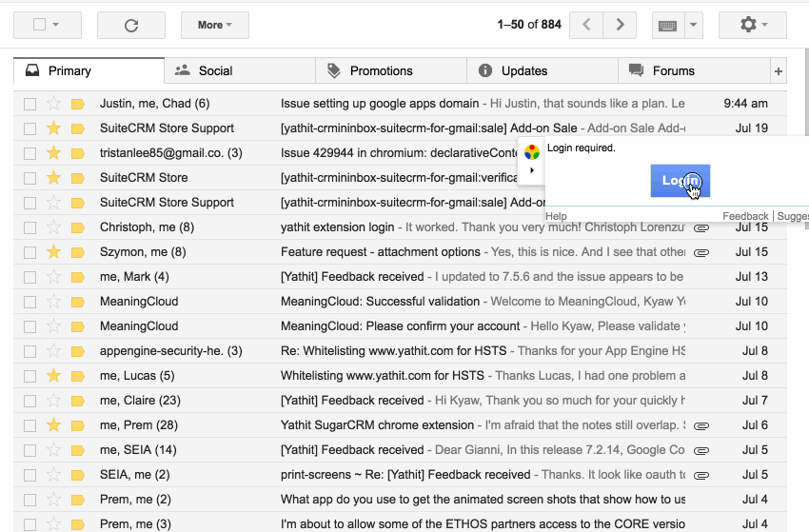The image size is (809, 532).
Task: Star the SEIA, me (2) conversation
Action: click(53, 475)
